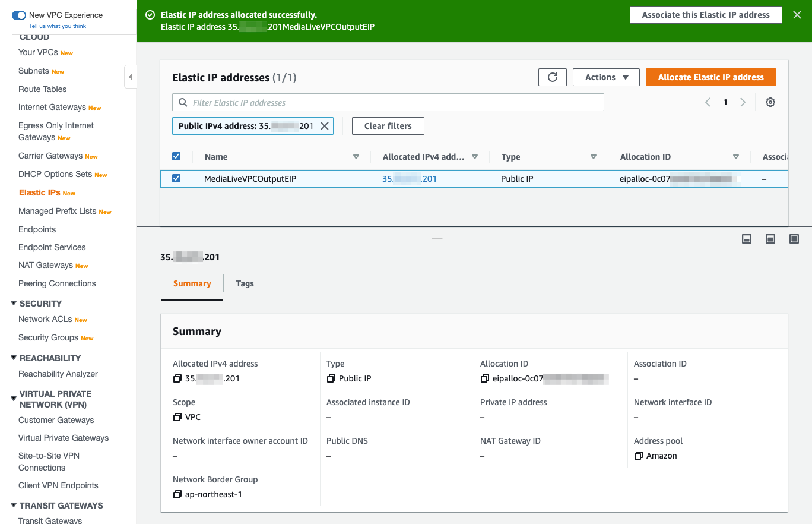Copy the Amazon address pool value
The height and width of the screenshot is (524, 812).
638,456
